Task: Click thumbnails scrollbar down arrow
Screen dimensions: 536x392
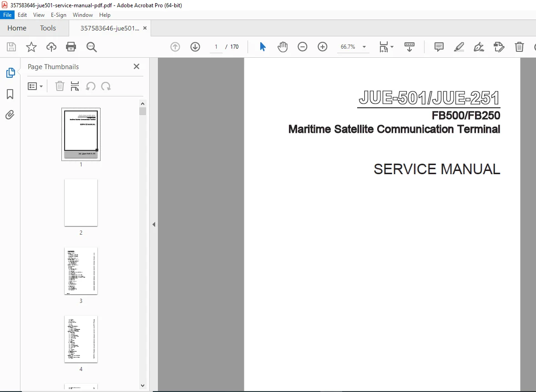Action: tap(142, 386)
